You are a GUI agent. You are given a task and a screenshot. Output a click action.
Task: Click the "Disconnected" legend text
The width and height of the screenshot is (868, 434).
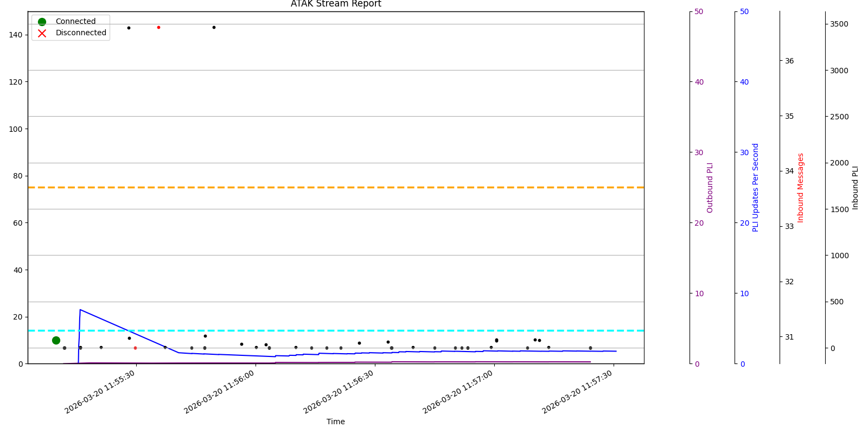pos(81,33)
